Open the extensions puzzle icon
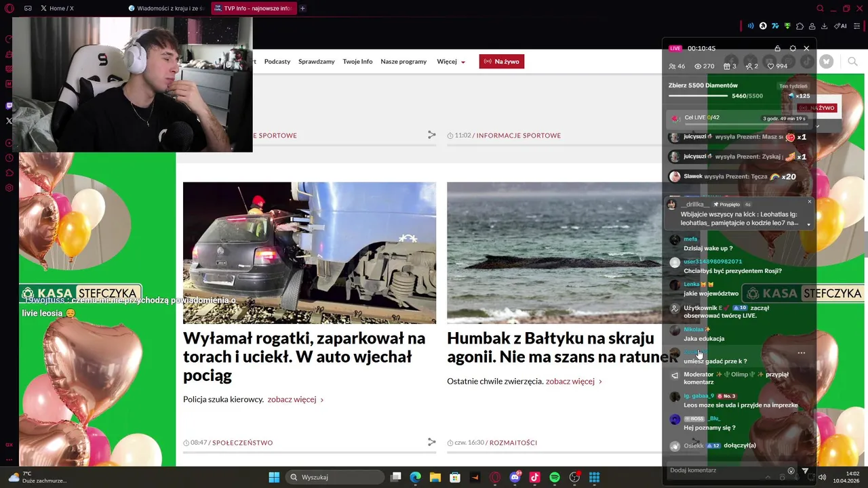The width and height of the screenshot is (868, 488). (x=800, y=26)
